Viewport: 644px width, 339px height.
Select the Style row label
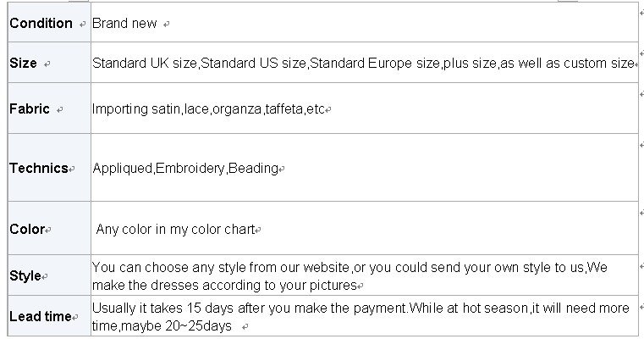[x=25, y=276]
